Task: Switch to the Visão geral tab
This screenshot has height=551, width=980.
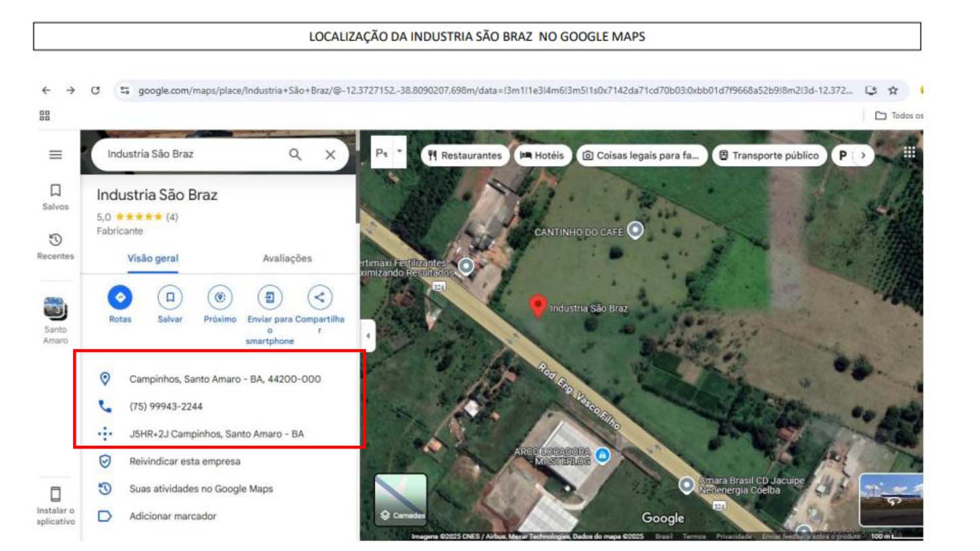Action: click(153, 259)
